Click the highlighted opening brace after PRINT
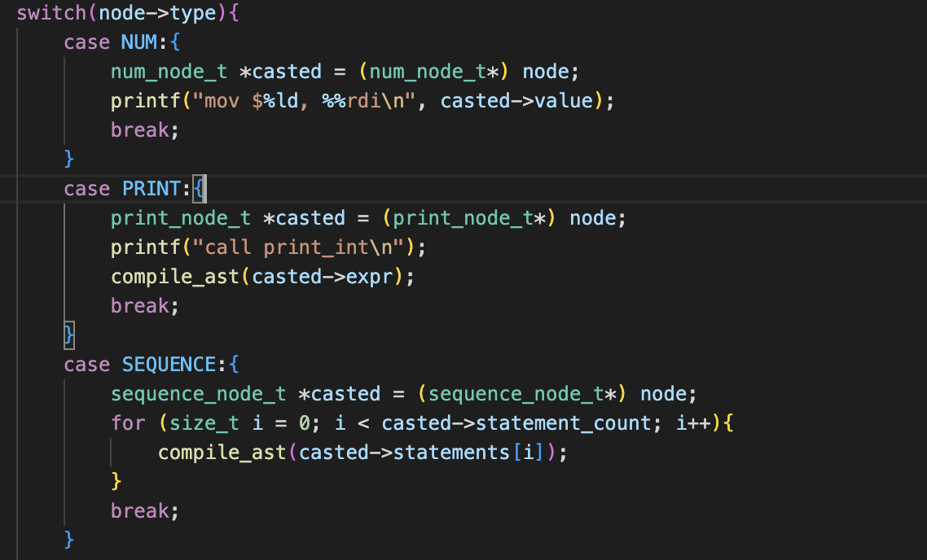 click(200, 189)
